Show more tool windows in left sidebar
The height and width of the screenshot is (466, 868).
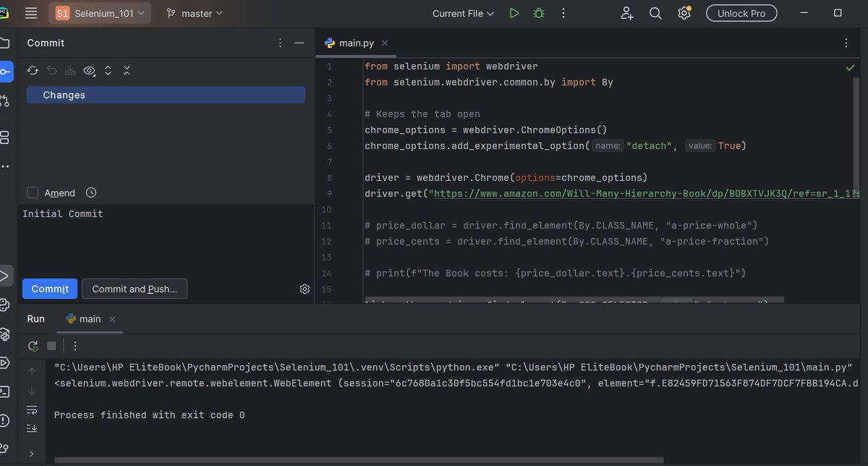[5, 166]
